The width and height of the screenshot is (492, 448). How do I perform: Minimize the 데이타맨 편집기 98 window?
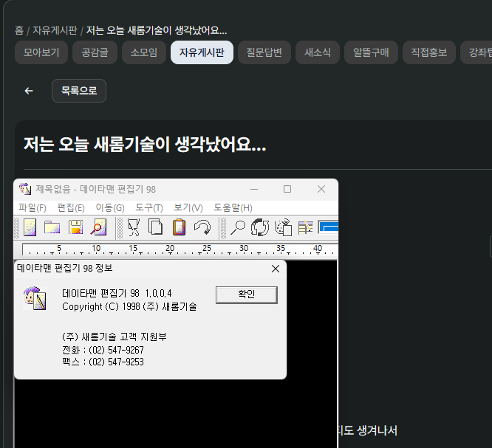pyautogui.click(x=254, y=189)
